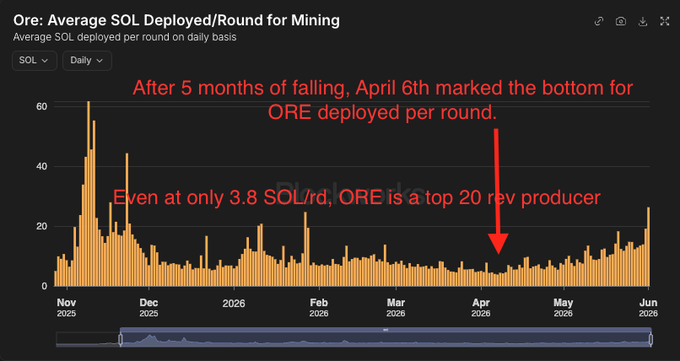Screen dimensions: 680x361
Task: Click the '40' y-axis value
Action: [x=41, y=167]
